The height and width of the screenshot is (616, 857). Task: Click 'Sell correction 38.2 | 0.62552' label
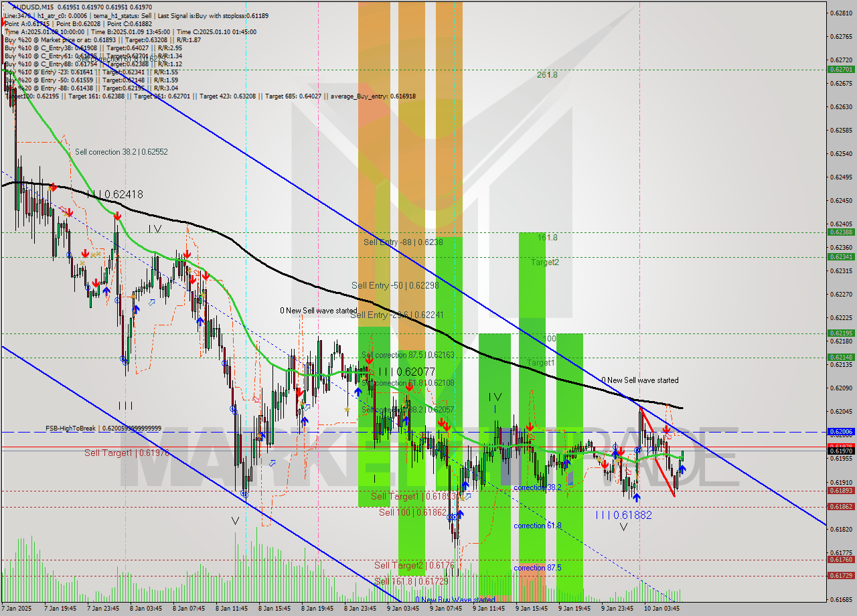[x=121, y=152]
